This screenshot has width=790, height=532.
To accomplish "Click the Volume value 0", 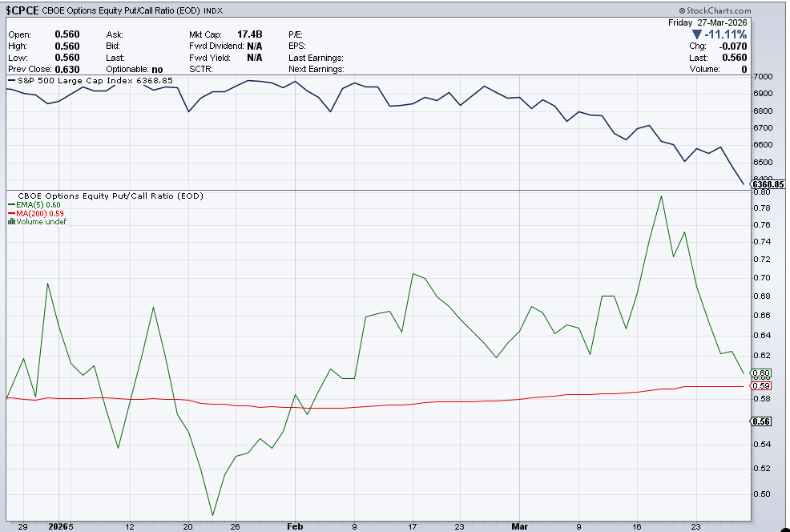I will [744, 70].
